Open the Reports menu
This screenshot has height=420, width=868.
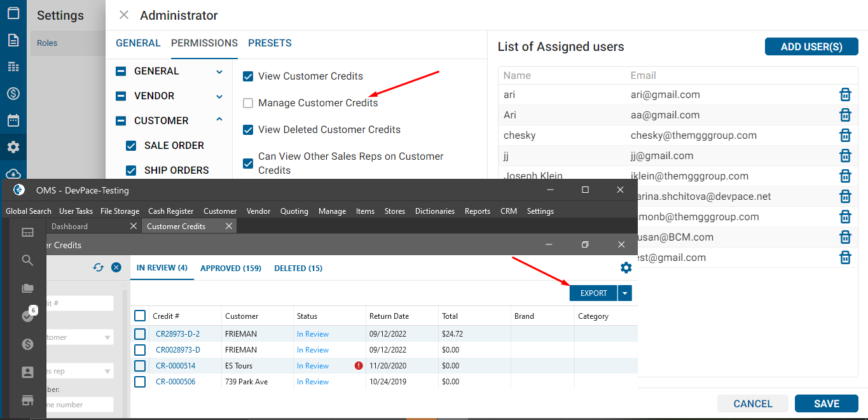click(477, 211)
